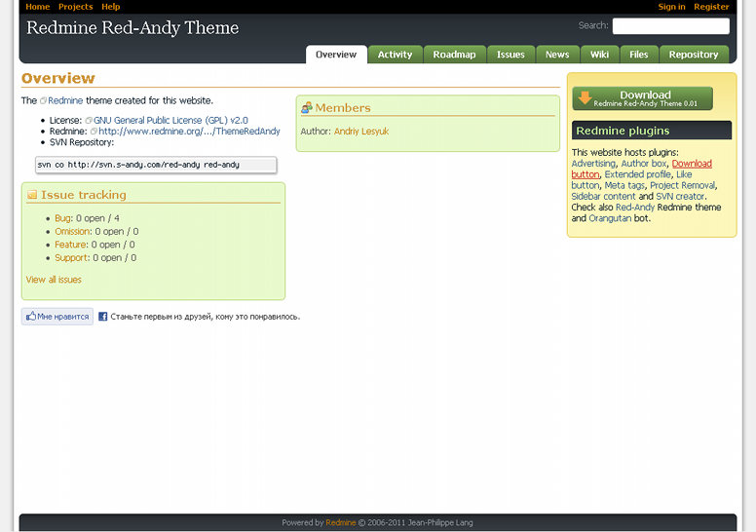756x532 pixels.
Task: Open the SVN creator plugin link
Action: click(x=680, y=197)
